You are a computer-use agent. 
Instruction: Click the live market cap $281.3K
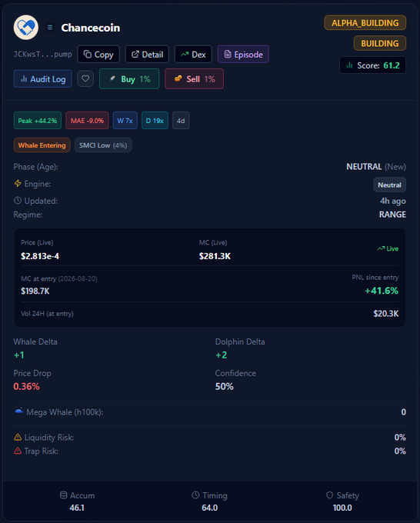click(215, 256)
